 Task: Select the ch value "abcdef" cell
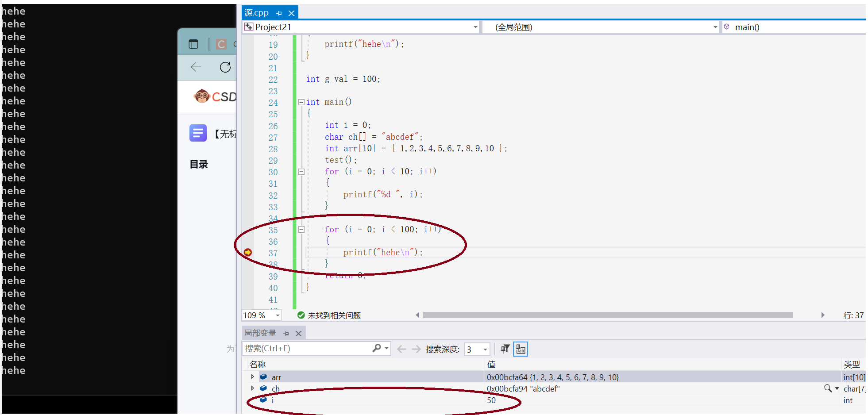pyautogui.click(x=523, y=389)
